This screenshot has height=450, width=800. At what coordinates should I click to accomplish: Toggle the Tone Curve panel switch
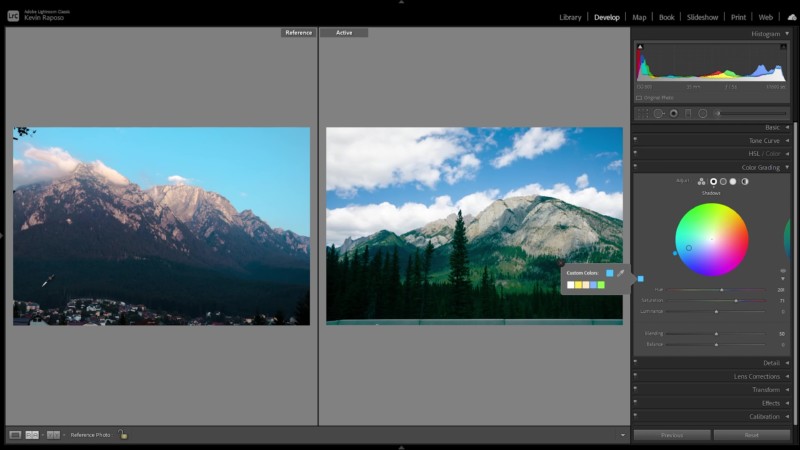click(635, 141)
